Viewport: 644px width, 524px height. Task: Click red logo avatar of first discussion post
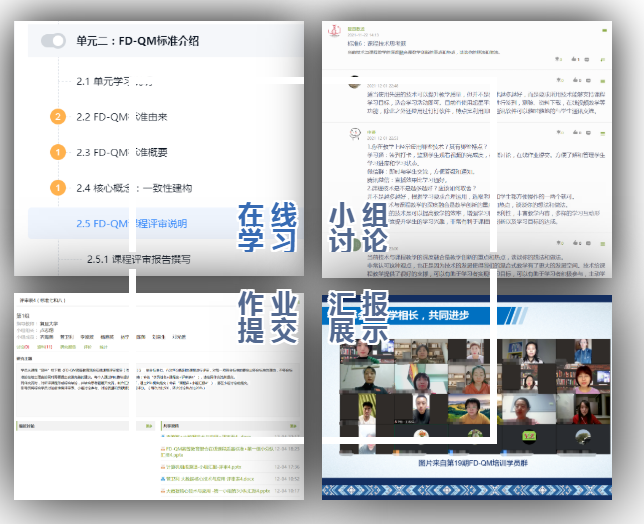334,30
